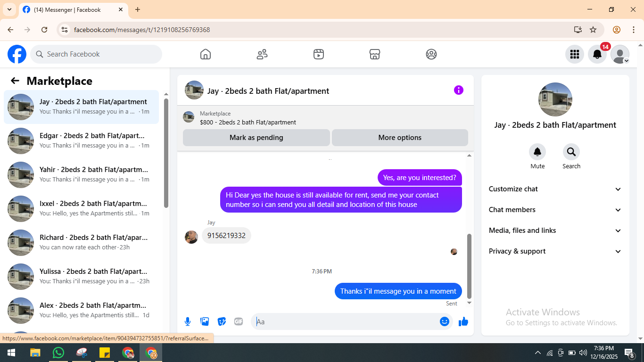Select Richard's conversation in the list
The height and width of the screenshot is (362, 644).
click(81, 243)
